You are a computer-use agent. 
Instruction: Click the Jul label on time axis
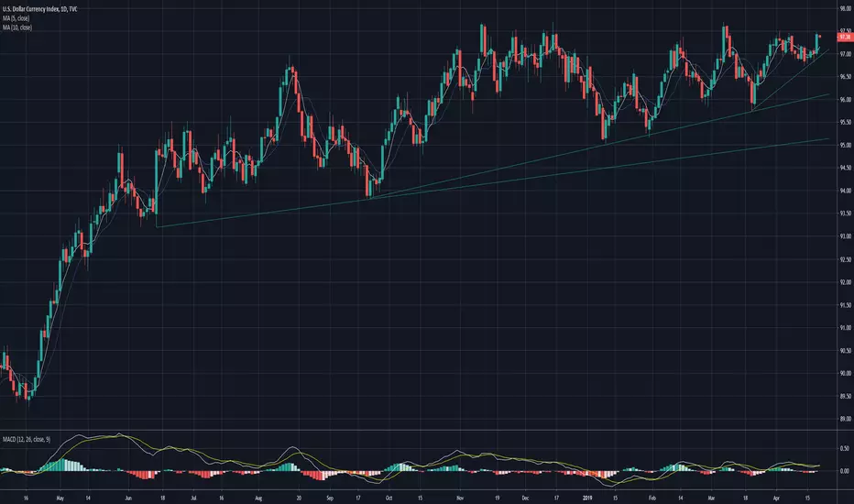(193, 498)
